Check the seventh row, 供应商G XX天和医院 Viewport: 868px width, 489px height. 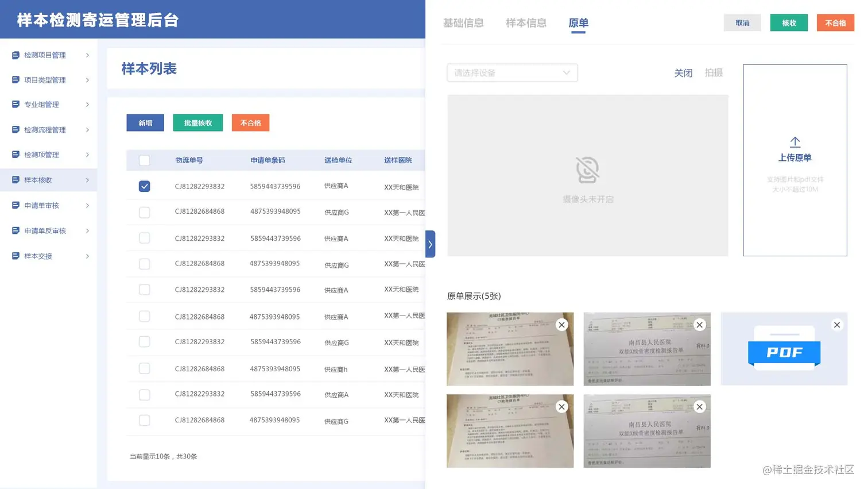coord(145,342)
